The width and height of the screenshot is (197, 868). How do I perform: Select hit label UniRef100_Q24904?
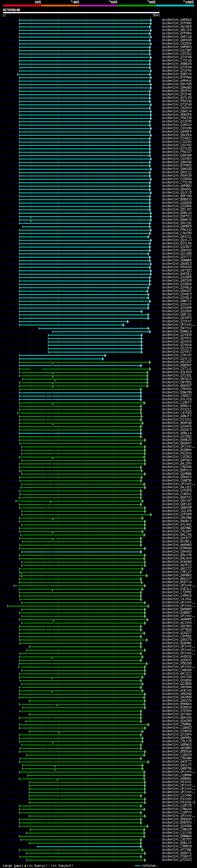[x=177, y=826]
